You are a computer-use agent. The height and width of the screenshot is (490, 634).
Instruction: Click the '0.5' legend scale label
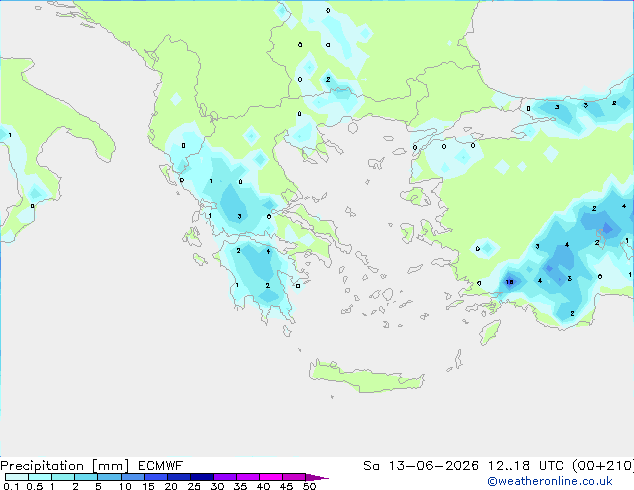click(x=35, y=486)
